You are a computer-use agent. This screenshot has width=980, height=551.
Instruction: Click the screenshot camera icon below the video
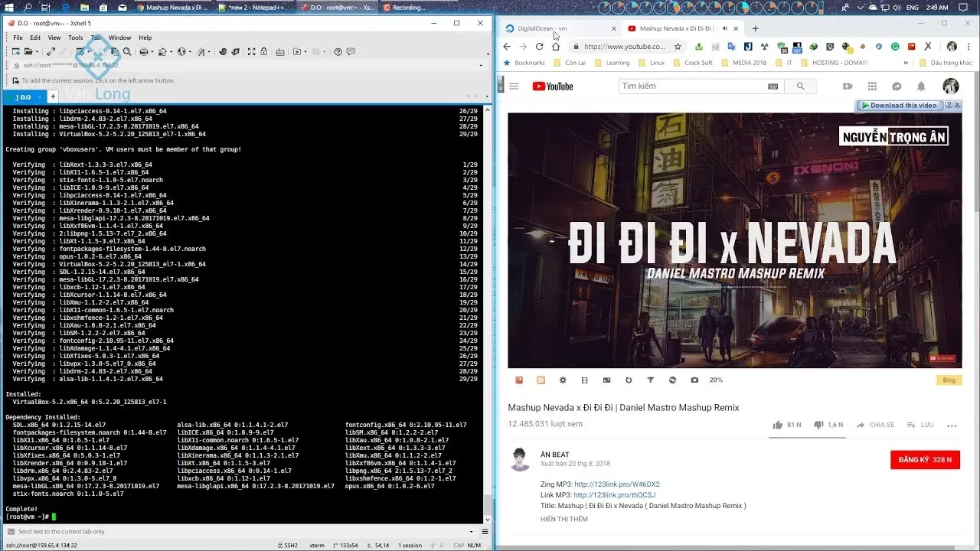[694, 380]
